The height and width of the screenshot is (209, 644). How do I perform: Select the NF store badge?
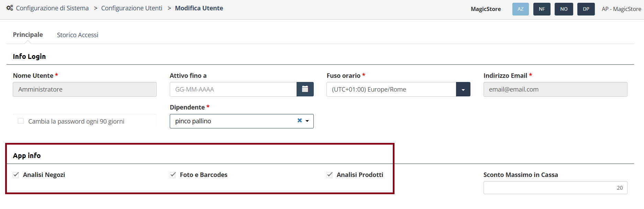pos(542,9)
